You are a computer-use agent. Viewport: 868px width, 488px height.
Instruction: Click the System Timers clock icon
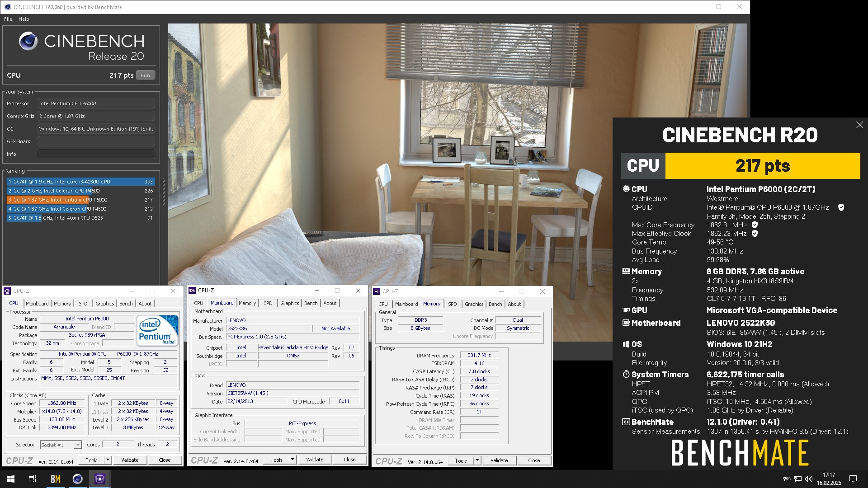(x=626, y=374)
